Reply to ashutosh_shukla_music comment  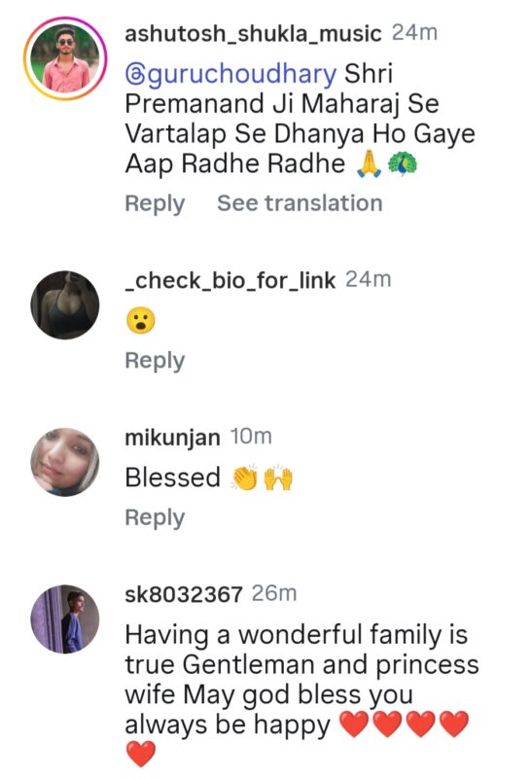coord(155,204)
